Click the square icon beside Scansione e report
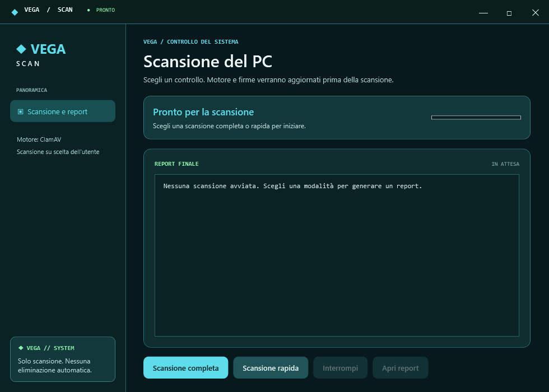This screenshot has width=549, height=392. tap(21, 111)
